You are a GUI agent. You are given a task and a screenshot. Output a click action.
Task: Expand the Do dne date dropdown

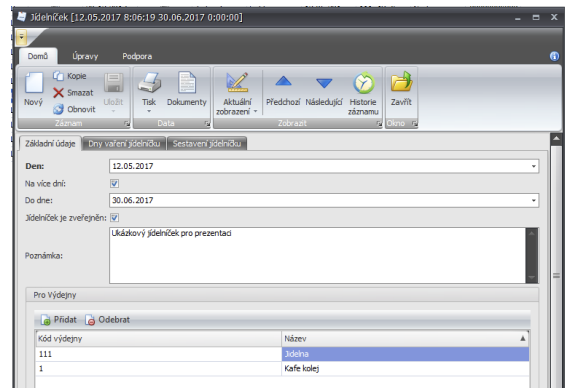533,200
